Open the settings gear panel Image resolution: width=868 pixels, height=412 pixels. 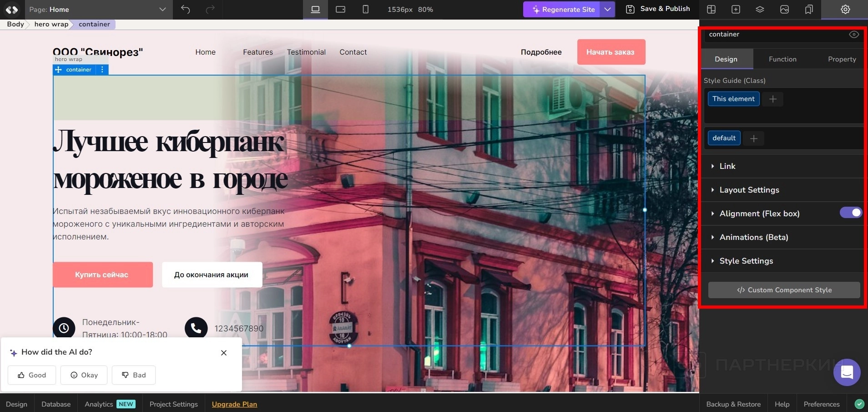click(845, 10)
